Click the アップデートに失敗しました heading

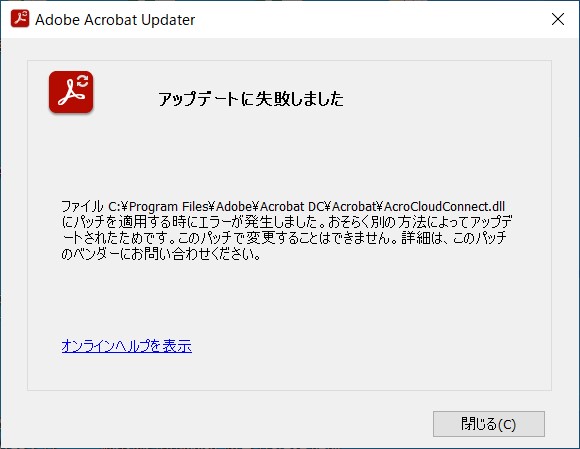click(x=251, y=99)
